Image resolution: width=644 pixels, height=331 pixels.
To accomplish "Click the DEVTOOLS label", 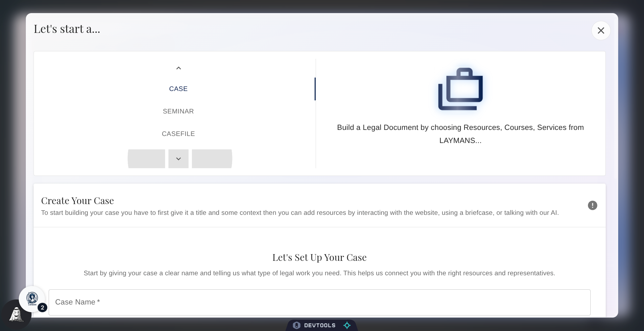I will (320, 325).
